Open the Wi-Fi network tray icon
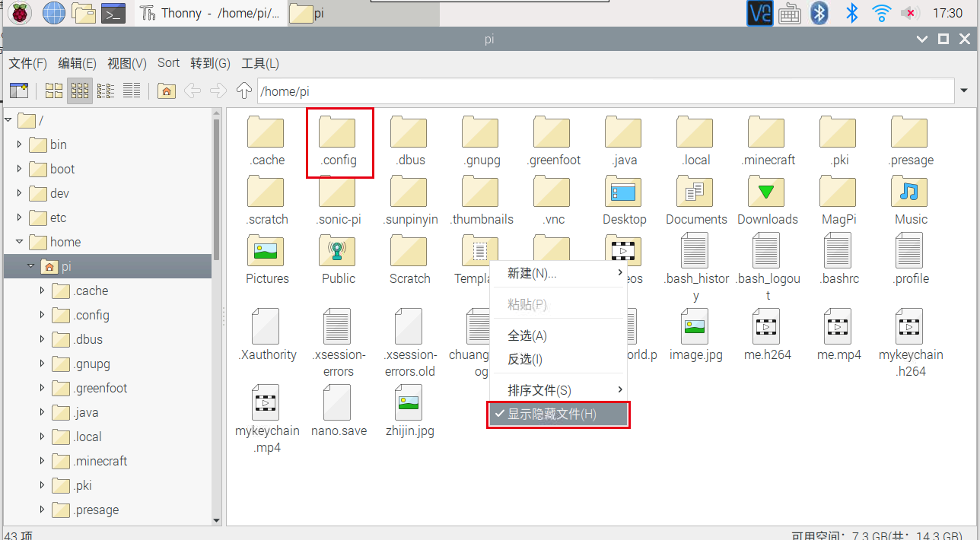 pos(881,13)
